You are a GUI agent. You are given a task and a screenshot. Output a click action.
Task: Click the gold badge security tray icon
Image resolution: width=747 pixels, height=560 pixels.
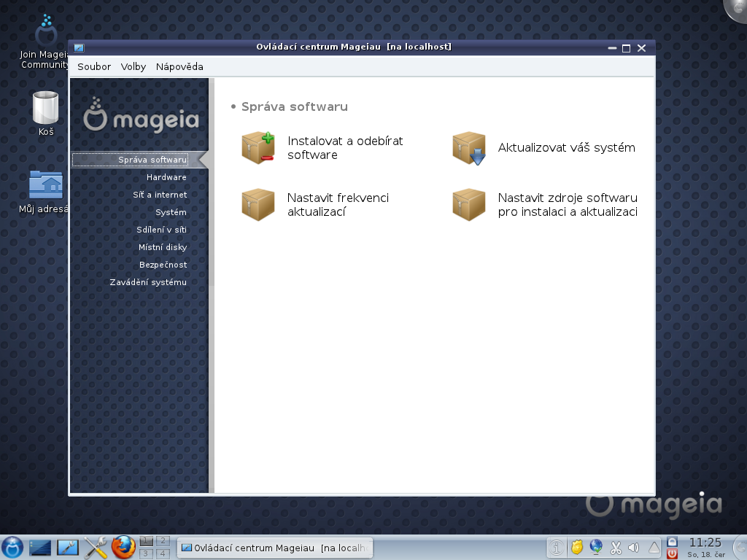[577, 548]
